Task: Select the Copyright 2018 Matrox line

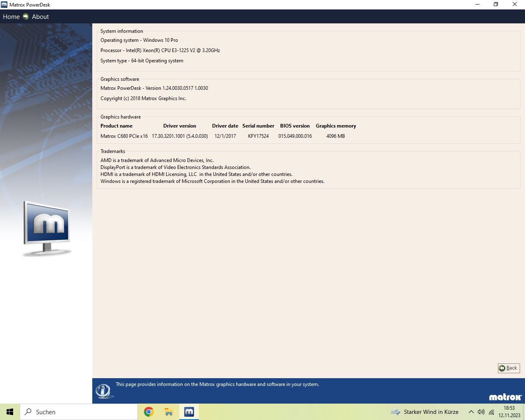Action: pos(143,98)
